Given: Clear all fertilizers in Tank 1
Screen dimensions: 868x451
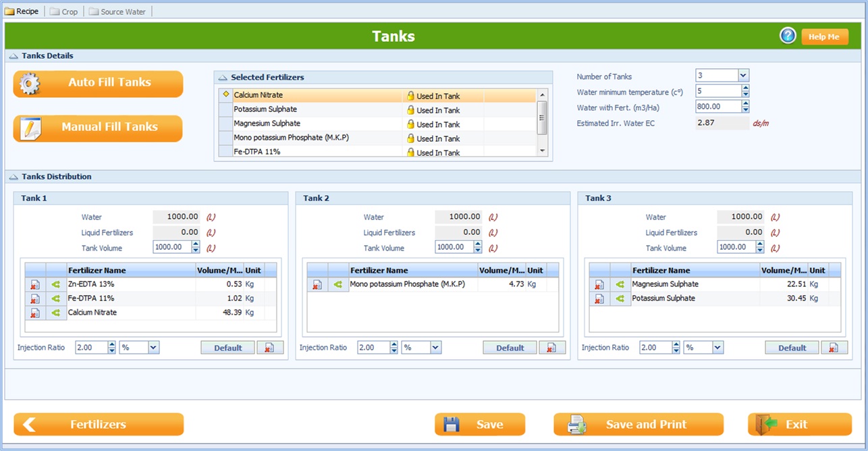Looking at the screenshot, I should coord(270,348).
